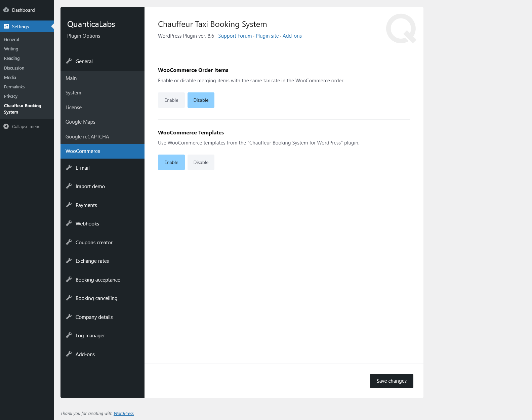The height and width of the screenshot is (420, 532).
Task: Open the Dashboard admin menu
Action: 27,10
